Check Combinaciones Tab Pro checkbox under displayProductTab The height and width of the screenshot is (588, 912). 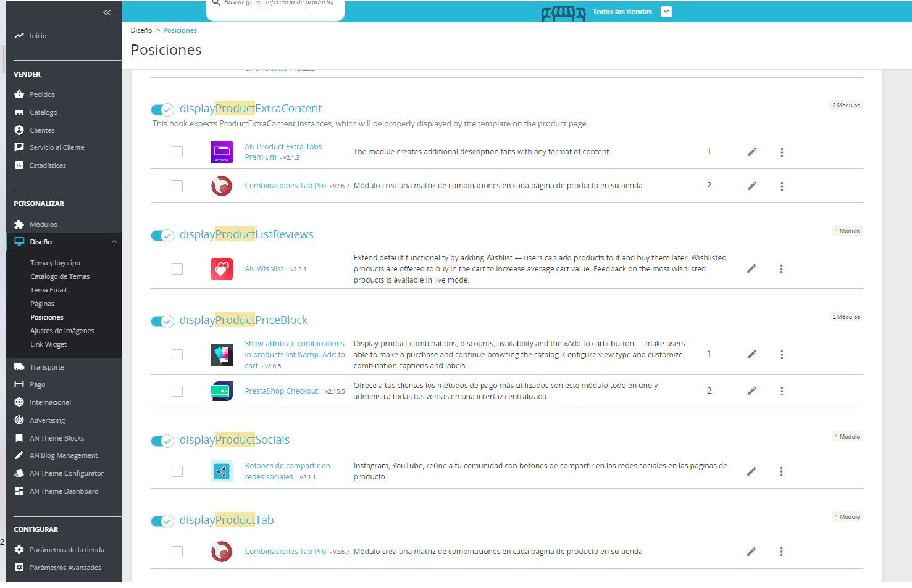pyautogui.click(x=177, y=552)
